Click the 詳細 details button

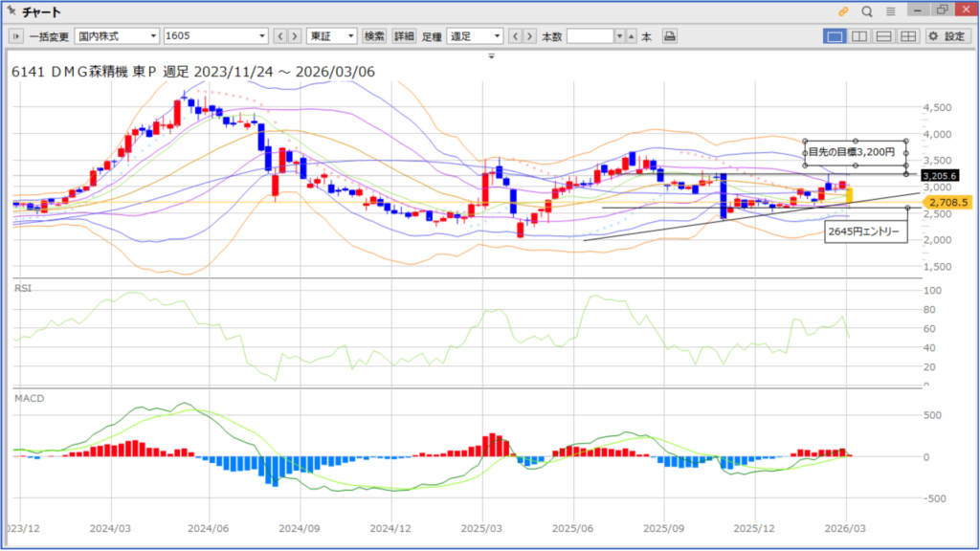[404, 36]
